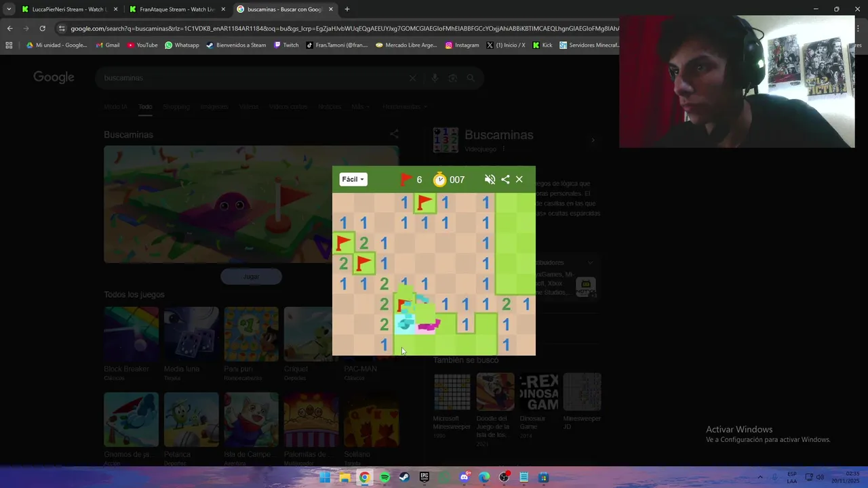This screenshot has width=868, height=488.
Task: Click the red flag counter icon
Action: (x=406, y=180)
